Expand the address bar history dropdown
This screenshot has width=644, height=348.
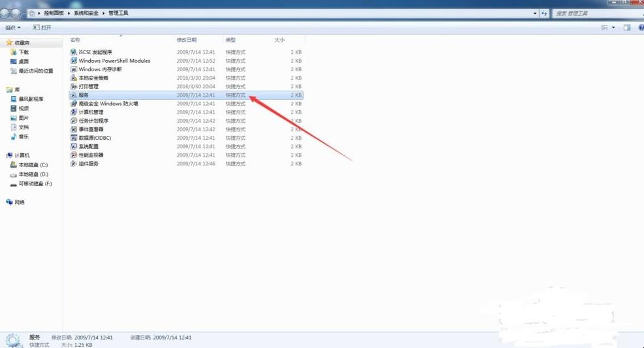535,13
